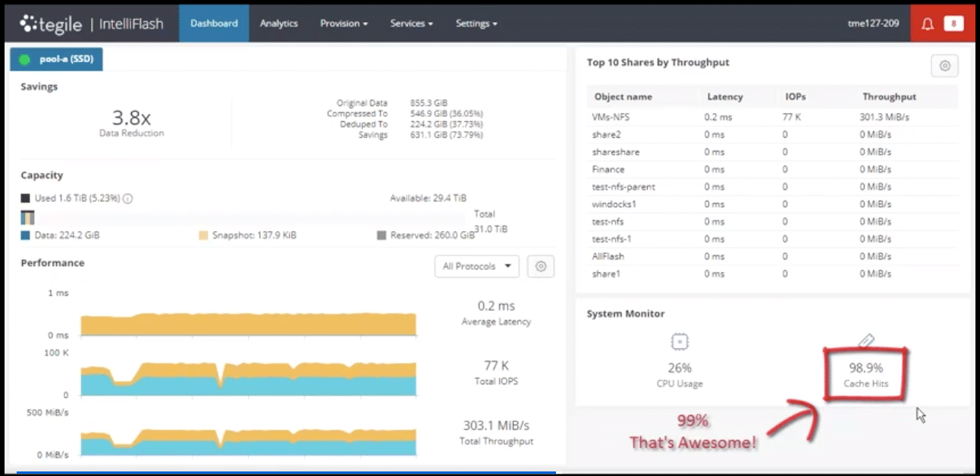Open Top 10 Shares settings gear
This screenshot has width=980, height=476.
pyautogui.click(x=944, y=66)
